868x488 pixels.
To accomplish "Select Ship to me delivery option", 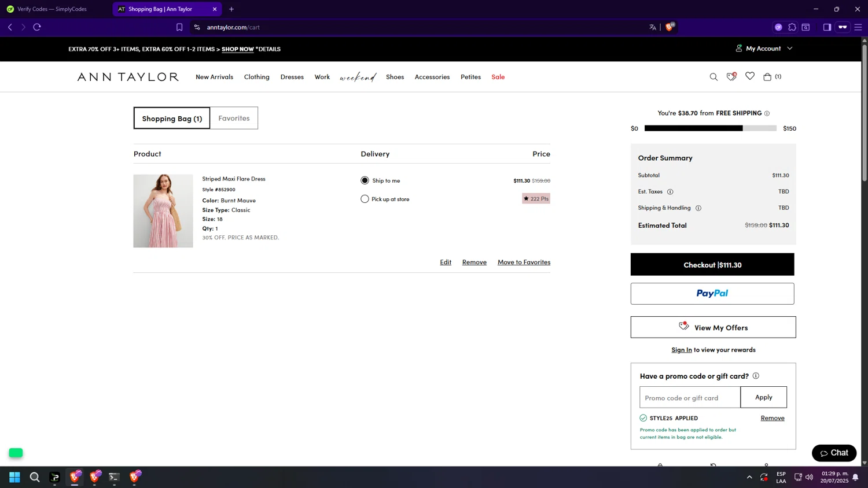I will (x=365, y=180).
